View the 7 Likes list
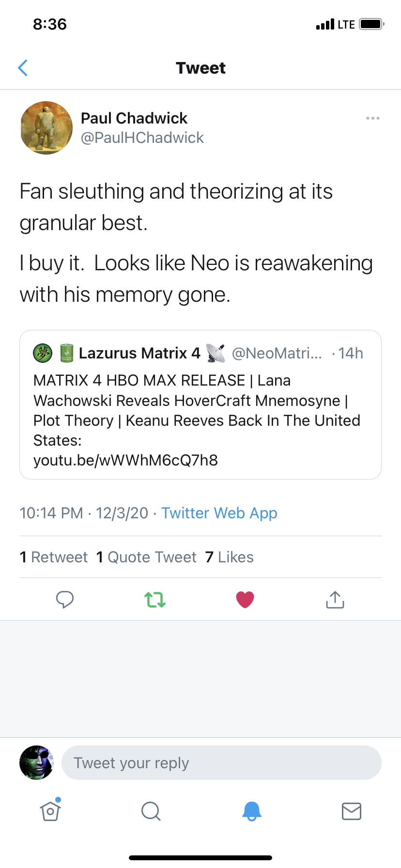This screenshot has width=401, height=868. pyautogui.click(x=229, y=557)
